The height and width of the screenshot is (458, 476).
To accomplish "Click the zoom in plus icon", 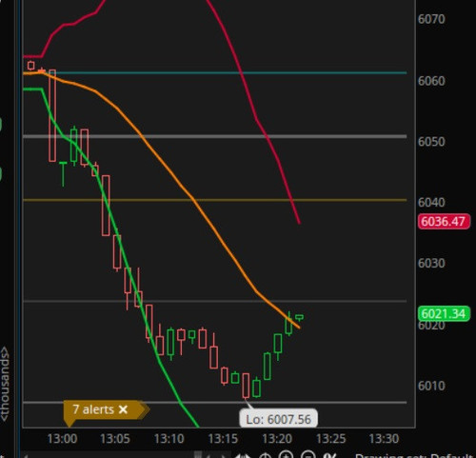I will pyautogui.click(x=286, y=455).
